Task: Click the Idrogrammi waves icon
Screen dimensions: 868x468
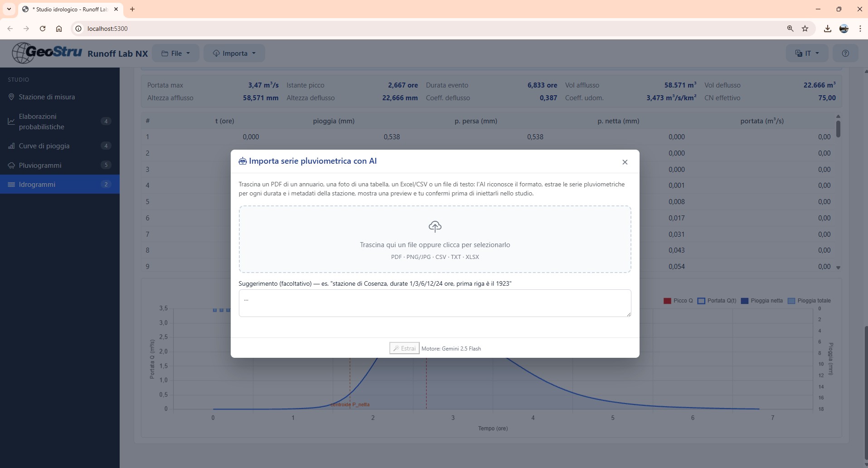Action: pyautogui.click(x=11, y=184)
